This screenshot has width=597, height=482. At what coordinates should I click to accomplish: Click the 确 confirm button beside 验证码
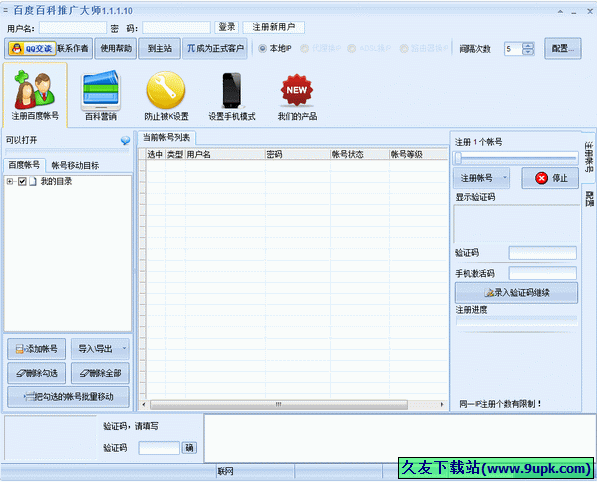click(x=189, y=448)
